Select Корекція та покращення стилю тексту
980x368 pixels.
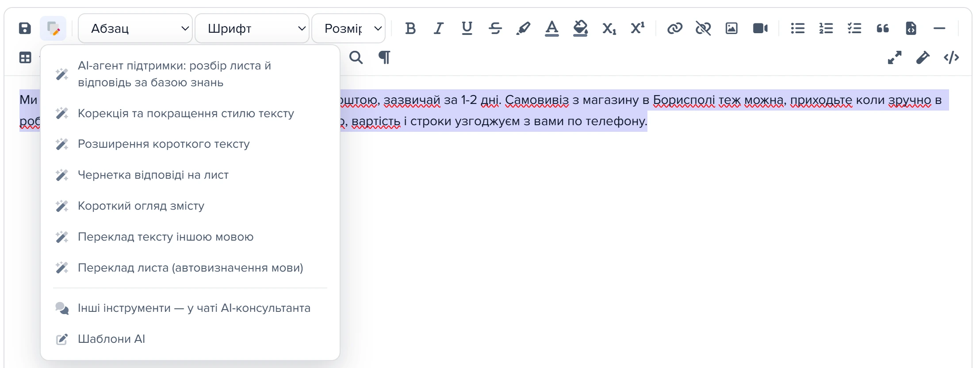pyautogui.click(x=190, y=113)
